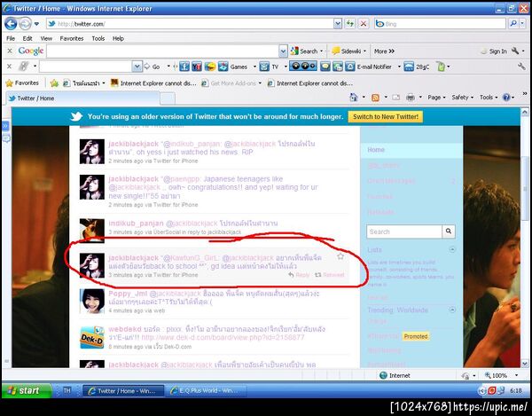Click the Bing search magnifier button
This screenshot has width=532, height=416.
point(513,23)
